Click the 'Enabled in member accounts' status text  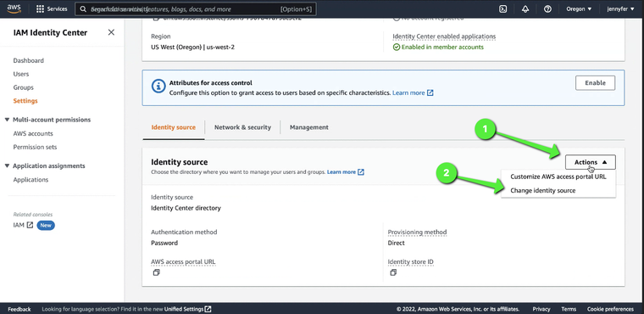442,47
